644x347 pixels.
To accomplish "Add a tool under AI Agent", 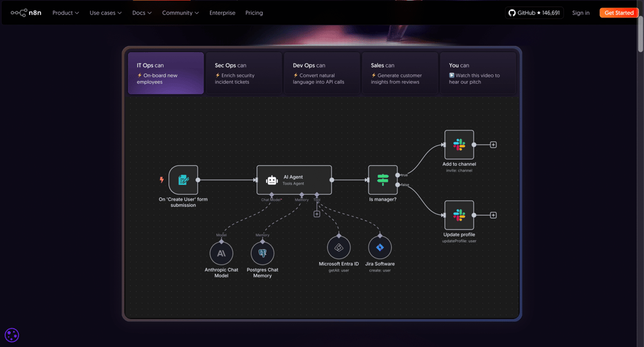I will tap(317, 214).
